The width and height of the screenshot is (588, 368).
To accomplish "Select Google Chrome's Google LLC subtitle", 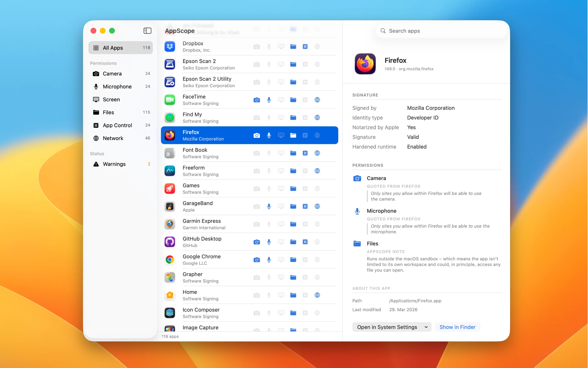I will (x=195, y=263).
